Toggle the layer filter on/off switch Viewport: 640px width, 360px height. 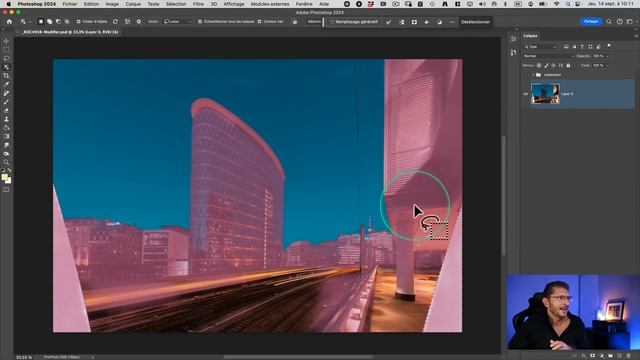pos(609,46)
